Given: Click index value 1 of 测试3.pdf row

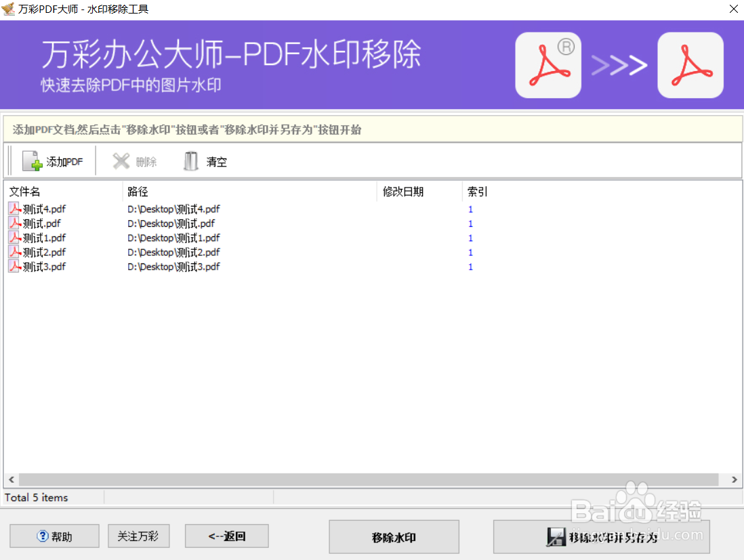Looking at the screenshot, I should 470,267.
